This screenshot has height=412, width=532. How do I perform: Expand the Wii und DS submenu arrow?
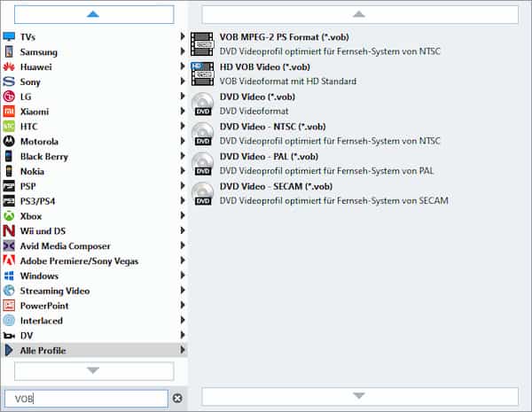tap(183, 230)
